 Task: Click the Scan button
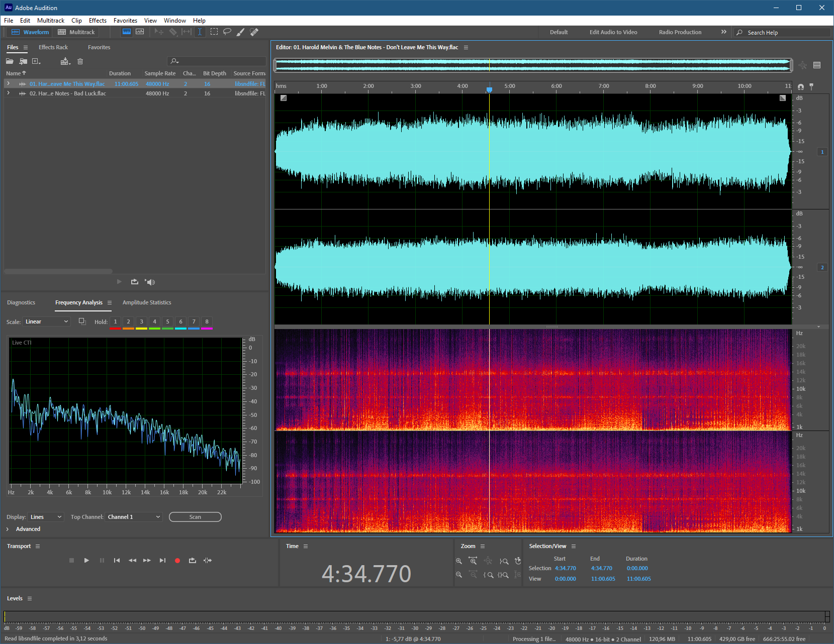(195, 517)
